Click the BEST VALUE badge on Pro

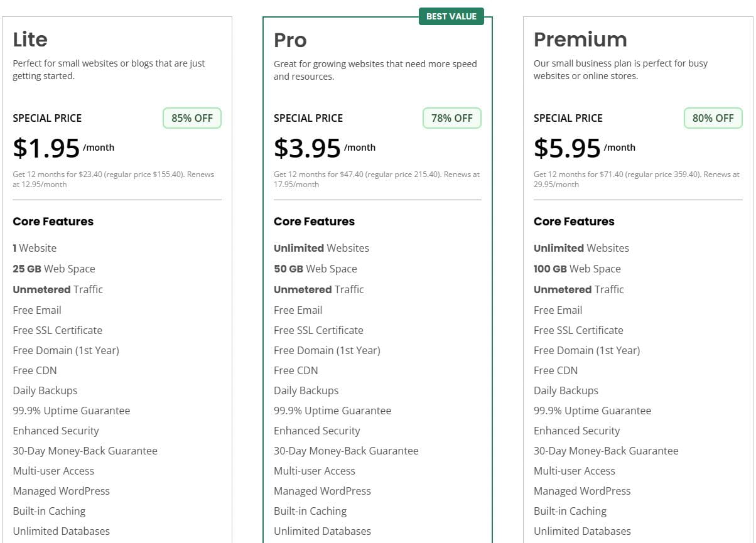click(451, 16)
